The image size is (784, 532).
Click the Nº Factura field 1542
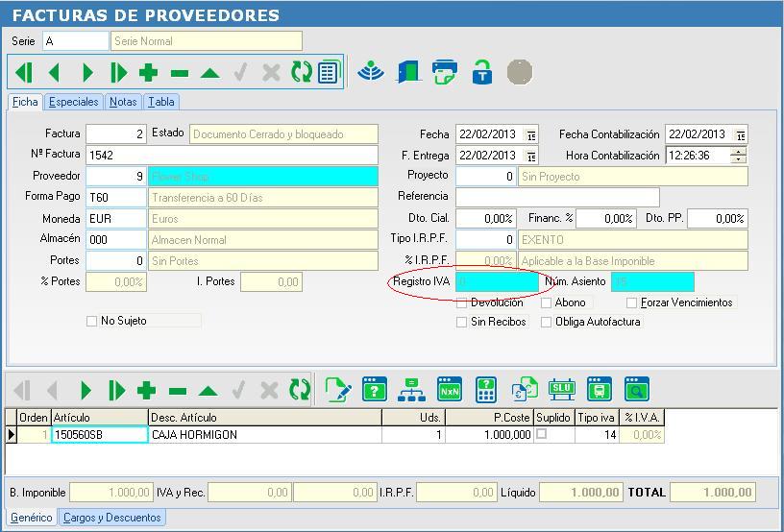pyautogui.click(x=232, y=155)
